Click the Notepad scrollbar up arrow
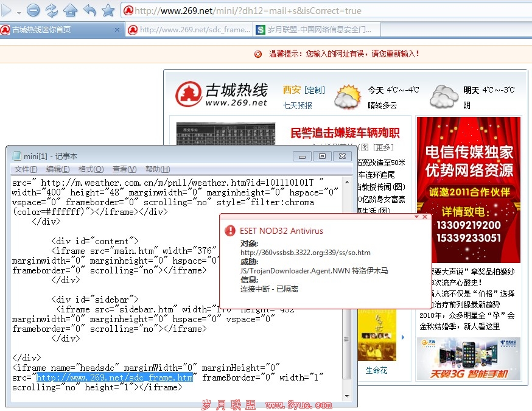Image resolution: width=532 pixels, height=411 pixels. click(x=347, y=182)
